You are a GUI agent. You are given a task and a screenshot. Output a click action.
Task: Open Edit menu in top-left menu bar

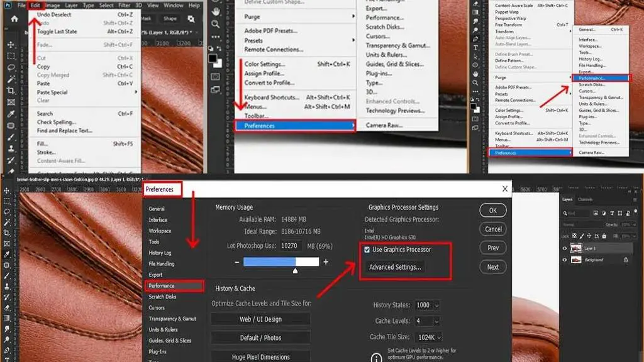(x=35, y=5)
